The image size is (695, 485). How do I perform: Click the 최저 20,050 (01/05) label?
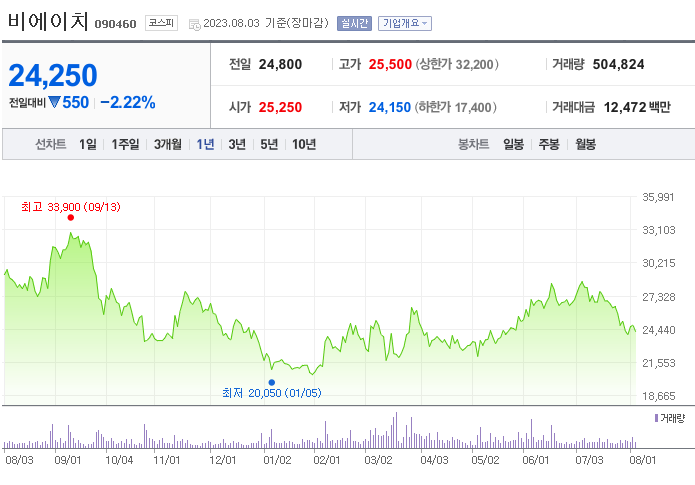272,393
